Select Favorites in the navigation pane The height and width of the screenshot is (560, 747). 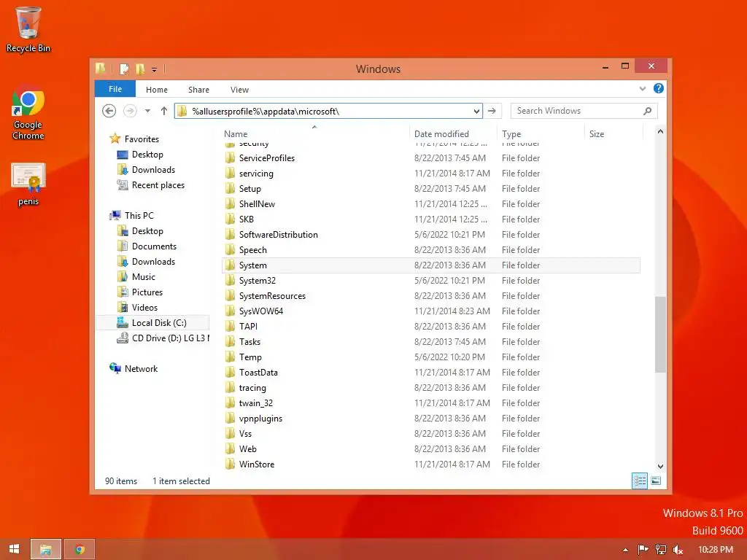click(142, 139)
